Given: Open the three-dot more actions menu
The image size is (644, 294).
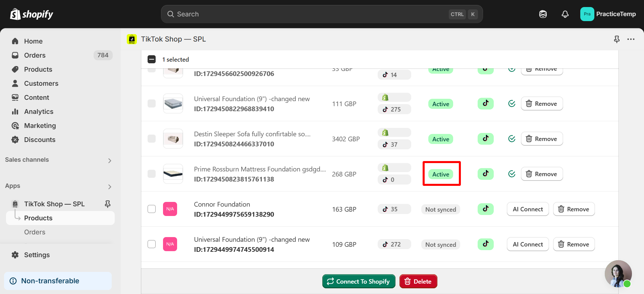Looking at the screenshot, I should point(631,39).
